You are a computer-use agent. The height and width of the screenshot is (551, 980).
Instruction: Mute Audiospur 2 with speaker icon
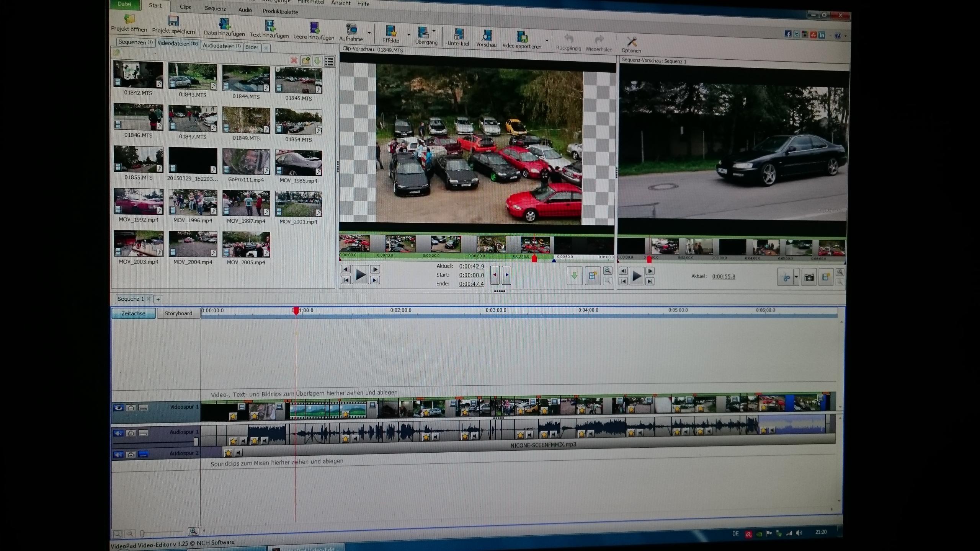(118, 455)
